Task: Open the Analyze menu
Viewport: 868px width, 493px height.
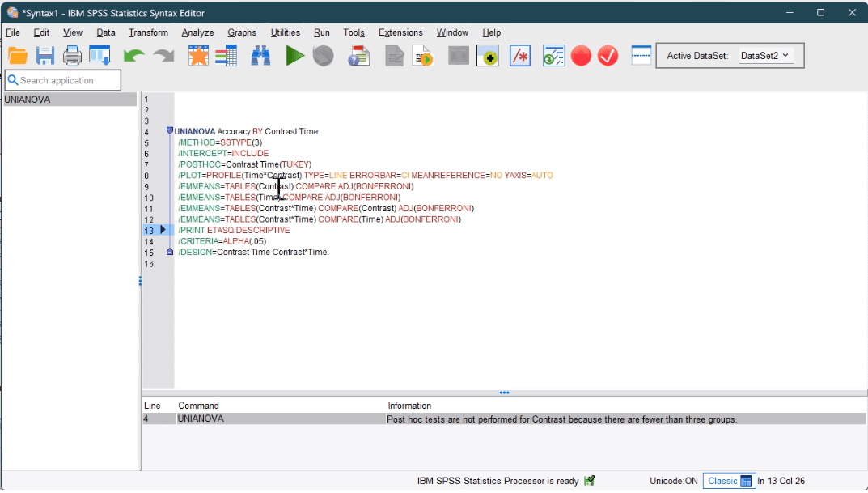Action: pos(197,32)
